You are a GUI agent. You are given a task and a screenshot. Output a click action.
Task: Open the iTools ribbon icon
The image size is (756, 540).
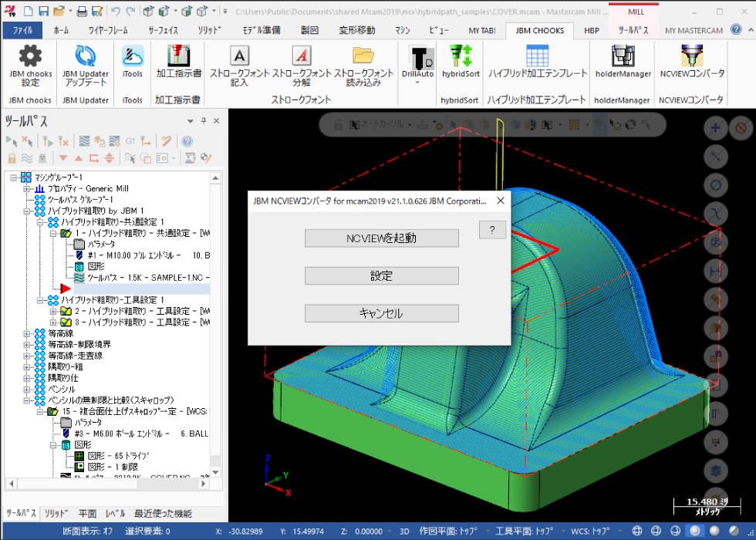tap(133, 57)
